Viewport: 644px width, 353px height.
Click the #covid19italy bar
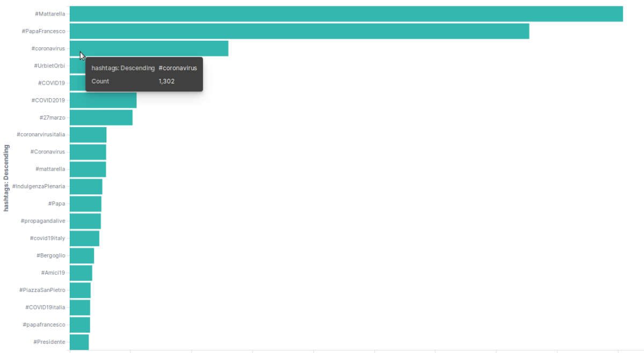[84, 238]
